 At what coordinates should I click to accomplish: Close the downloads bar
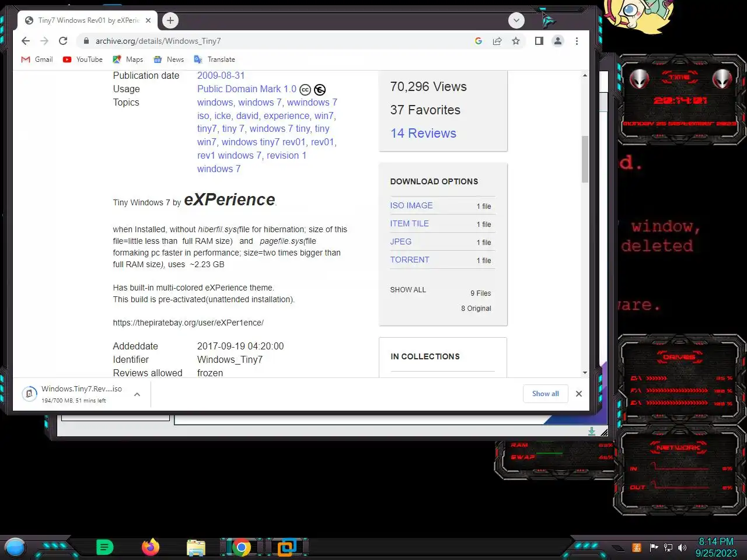(579, 394)
